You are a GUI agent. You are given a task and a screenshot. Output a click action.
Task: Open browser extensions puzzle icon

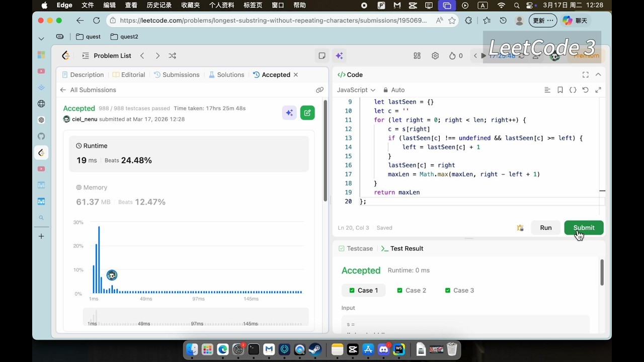coord(469,21)
